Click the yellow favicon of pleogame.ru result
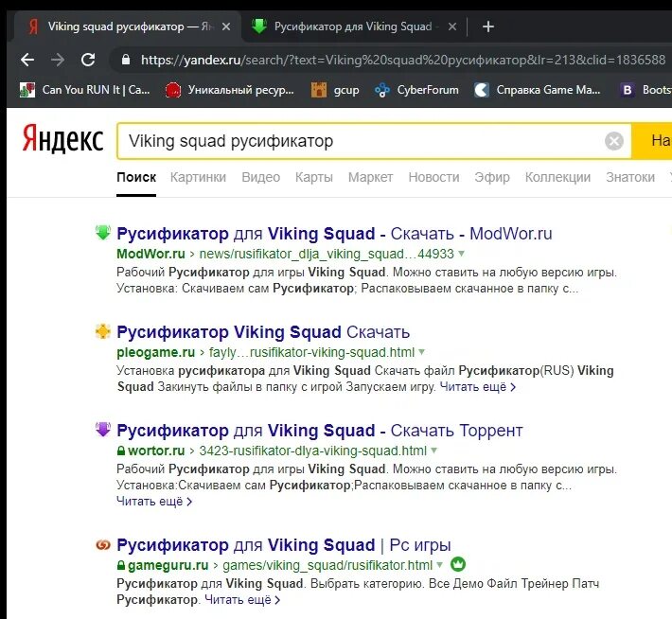This screenshot has height=619, width=672. click(x=103, y=331)
